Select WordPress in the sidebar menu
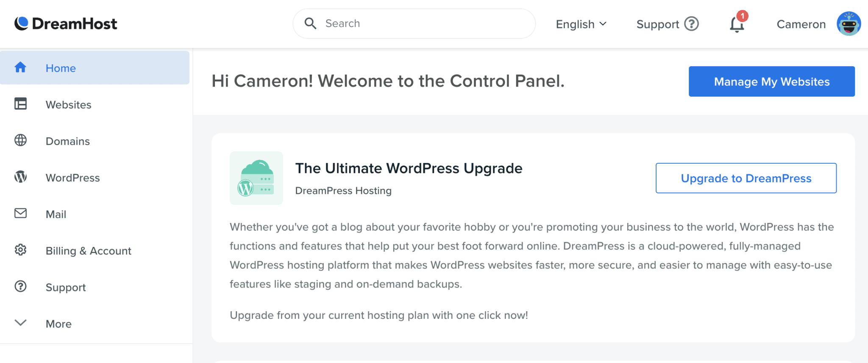868x363 pixels. coord(72,178)
